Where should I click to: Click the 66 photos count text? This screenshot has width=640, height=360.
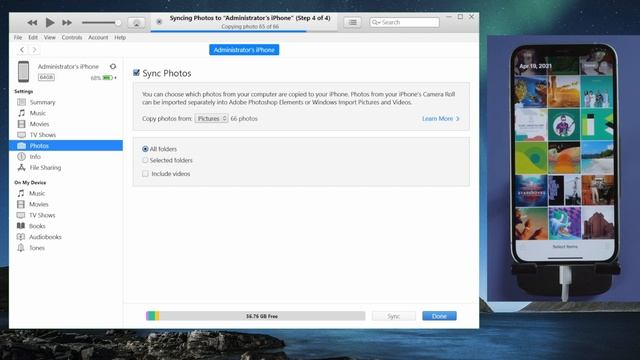244,118
